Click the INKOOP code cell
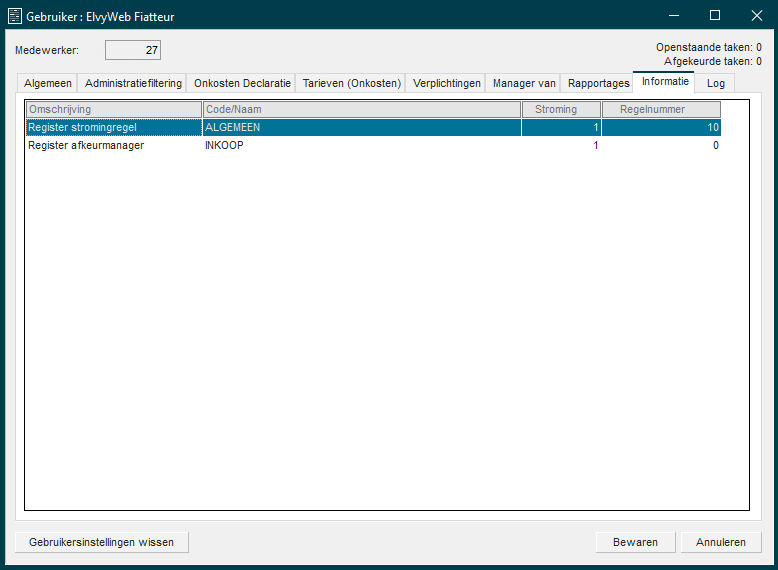Viewport: 778px width, 570px height. (362, 145)
